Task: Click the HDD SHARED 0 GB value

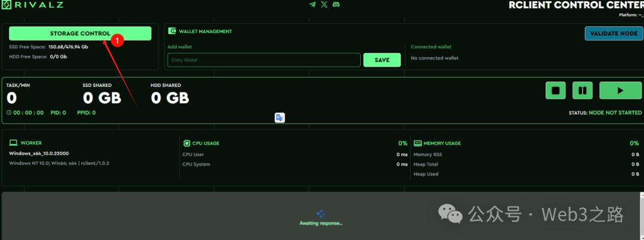Action: coord(170,98)
